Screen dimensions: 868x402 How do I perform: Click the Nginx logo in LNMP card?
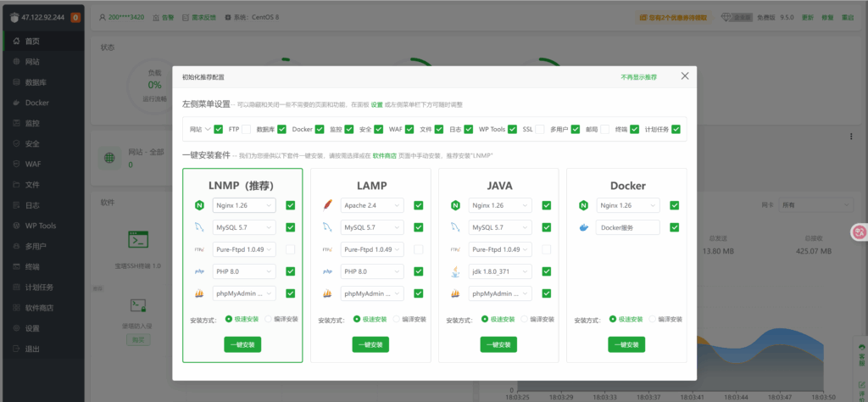(199, 205)
